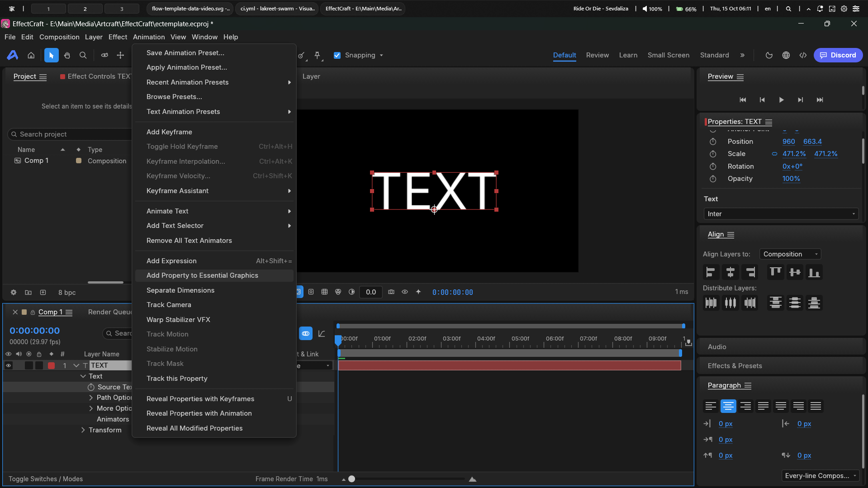868x488 pixels.
Task: Open project settings gear icon
Action: 14,293
